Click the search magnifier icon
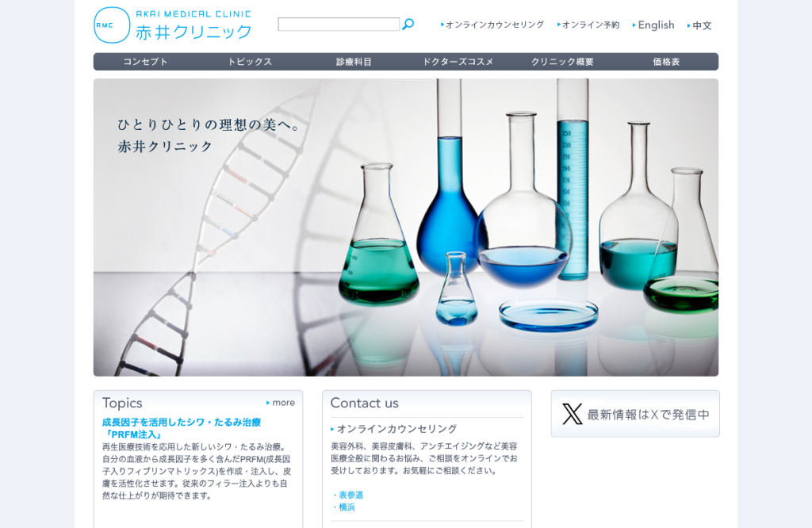 [408, 25]
